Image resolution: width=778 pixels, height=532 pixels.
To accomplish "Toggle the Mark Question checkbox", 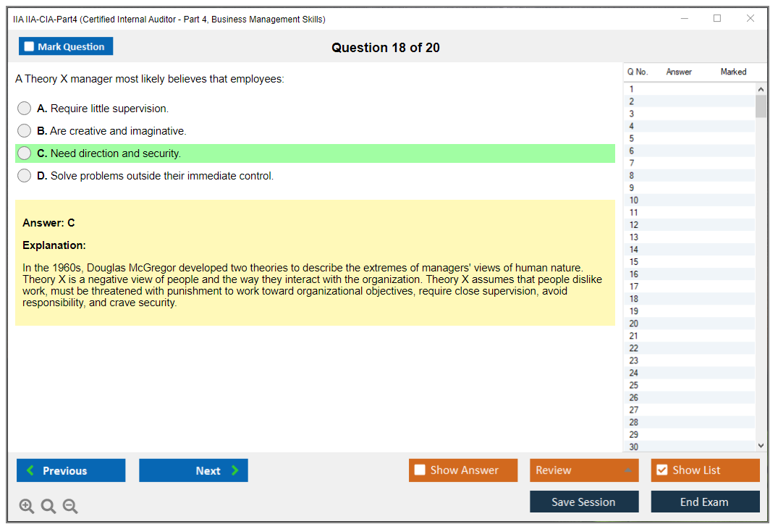I will pyautogui.click(x=30, y=47).
